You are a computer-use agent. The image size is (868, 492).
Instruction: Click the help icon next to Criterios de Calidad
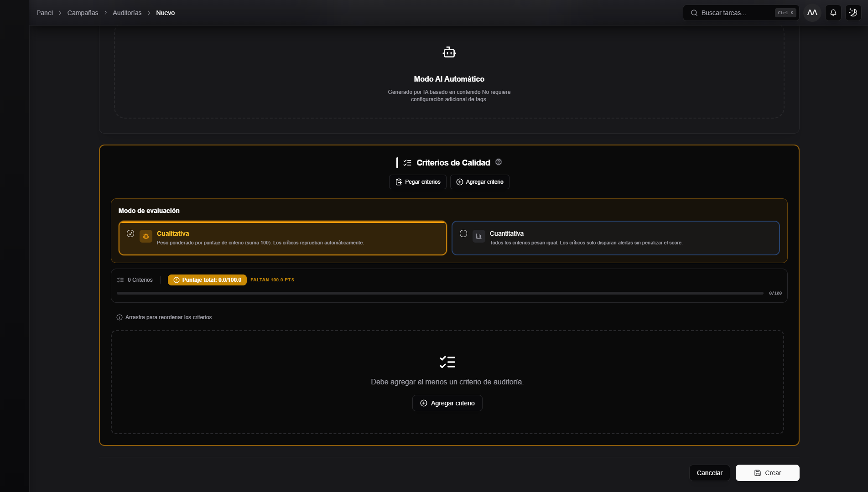[499, 162]
